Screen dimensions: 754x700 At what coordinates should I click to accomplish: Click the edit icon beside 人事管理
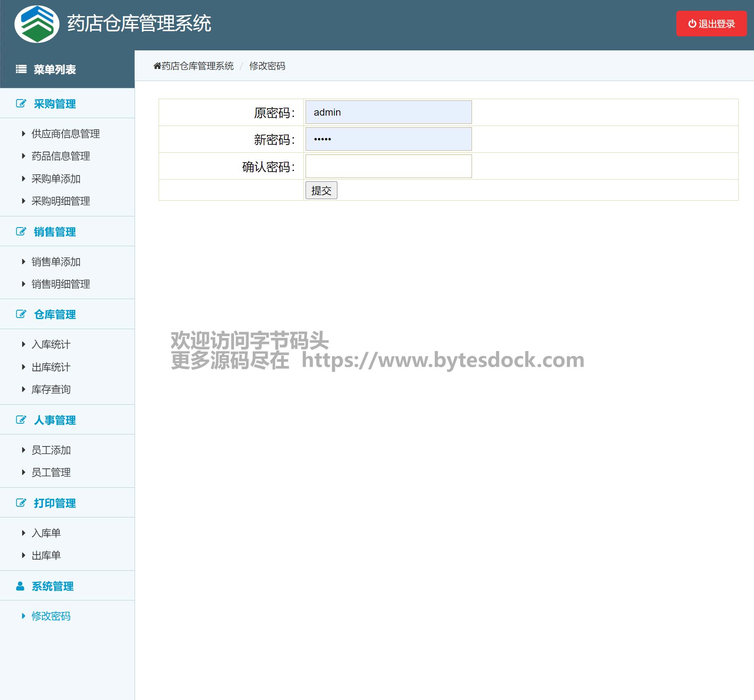[21, 420]
